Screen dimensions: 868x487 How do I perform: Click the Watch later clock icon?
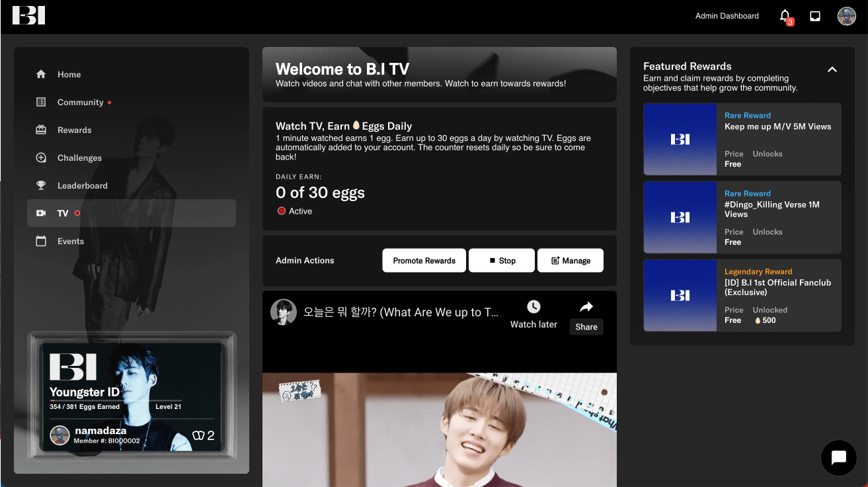pyautogui.click(x=533, y=307)
